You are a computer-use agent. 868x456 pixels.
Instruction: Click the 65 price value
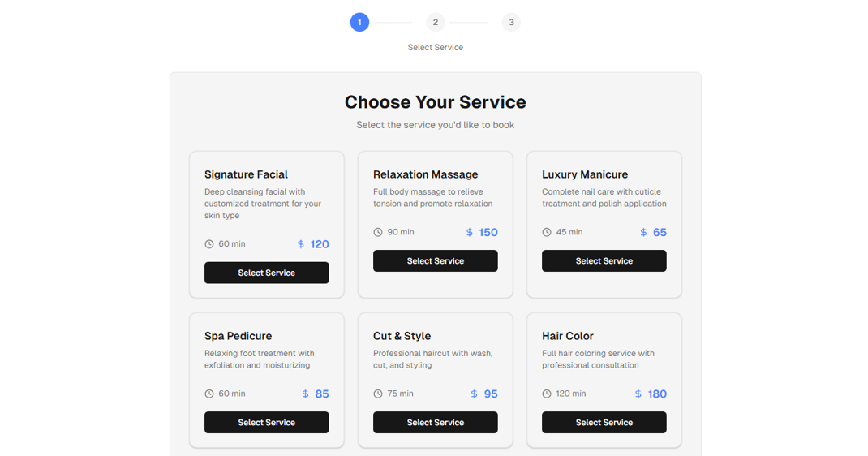(x=660, y=232)
